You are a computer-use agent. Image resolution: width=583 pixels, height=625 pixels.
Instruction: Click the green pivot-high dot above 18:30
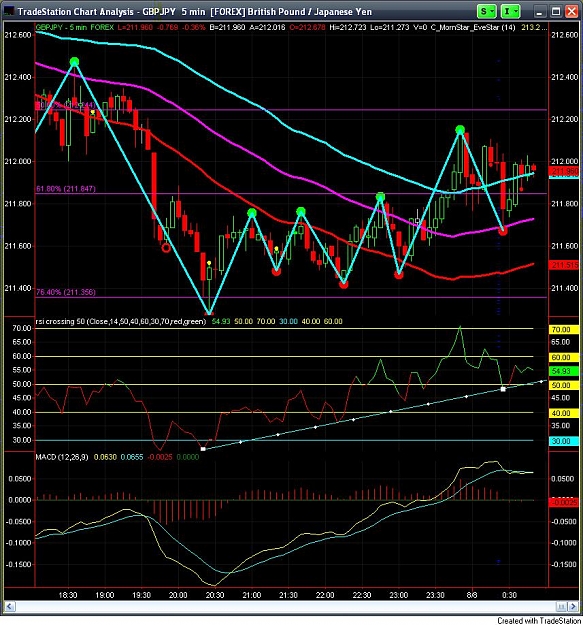point(75,62)
